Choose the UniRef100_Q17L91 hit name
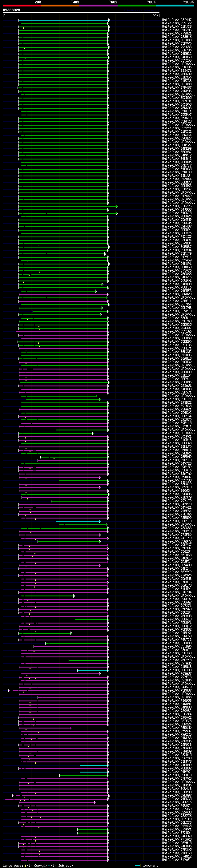Viewport: 197px width, 868px height. (177, 101)
